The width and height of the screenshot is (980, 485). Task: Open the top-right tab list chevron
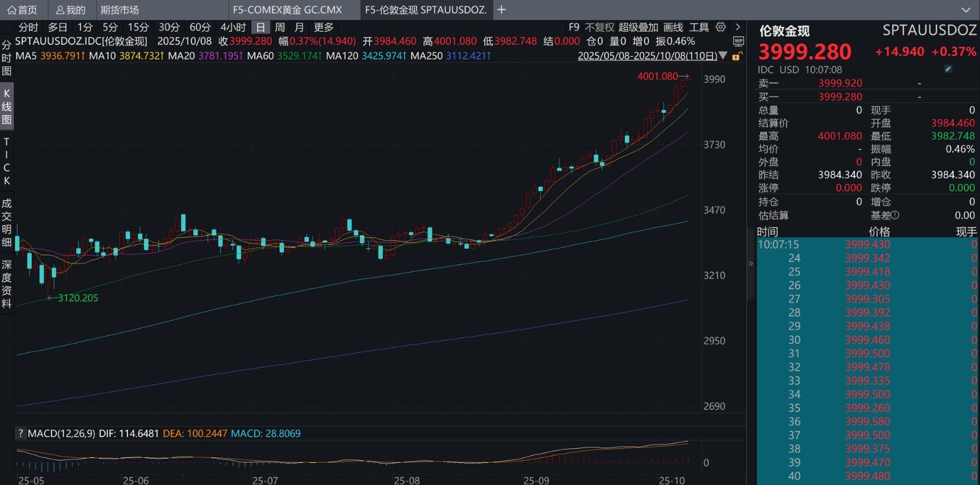click(966, 10)
